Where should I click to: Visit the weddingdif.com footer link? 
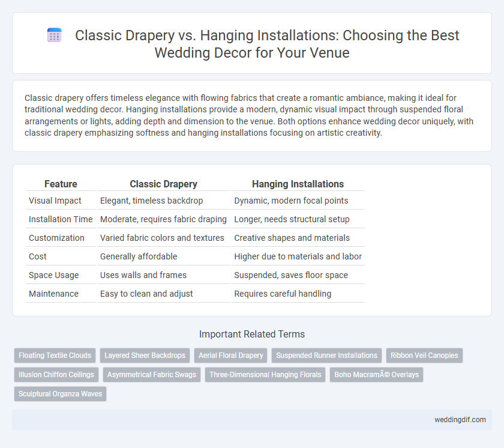pyautogui.click(x=460, y=420)
